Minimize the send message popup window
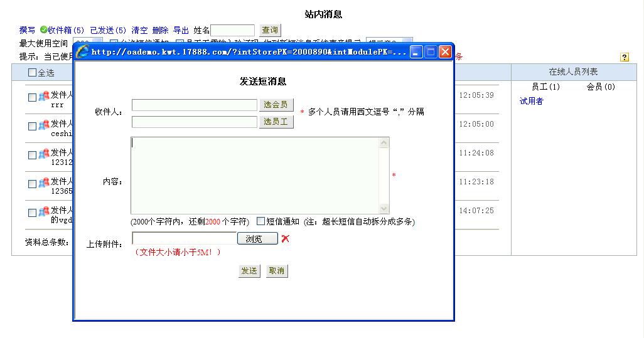The height and width of the screenshot is (338, 644). point(416,52)
